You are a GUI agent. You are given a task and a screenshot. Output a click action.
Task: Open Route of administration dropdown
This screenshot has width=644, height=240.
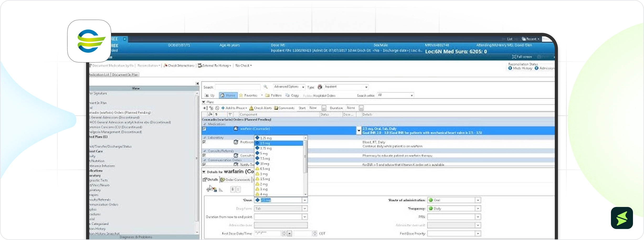click(x=478, y=200)
